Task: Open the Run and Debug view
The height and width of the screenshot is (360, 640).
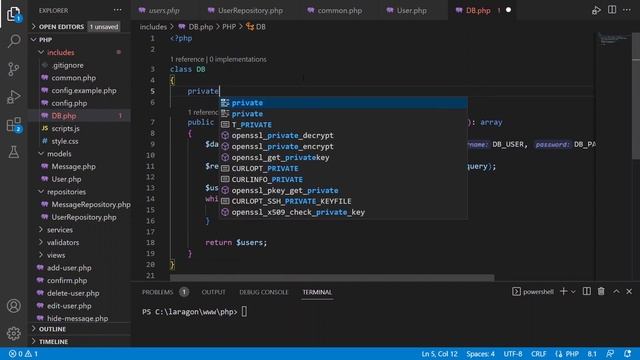Action: point(13,97)
